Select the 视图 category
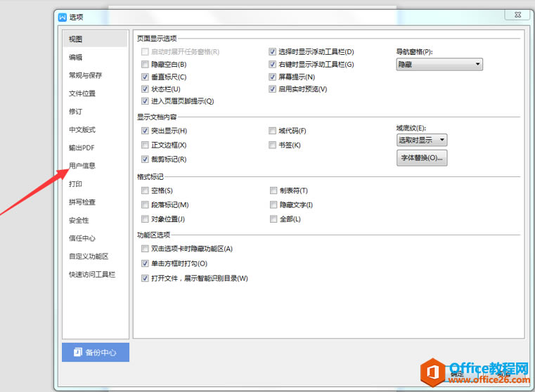The height and width of the screenshot is (392, 535). pos(95,39)
